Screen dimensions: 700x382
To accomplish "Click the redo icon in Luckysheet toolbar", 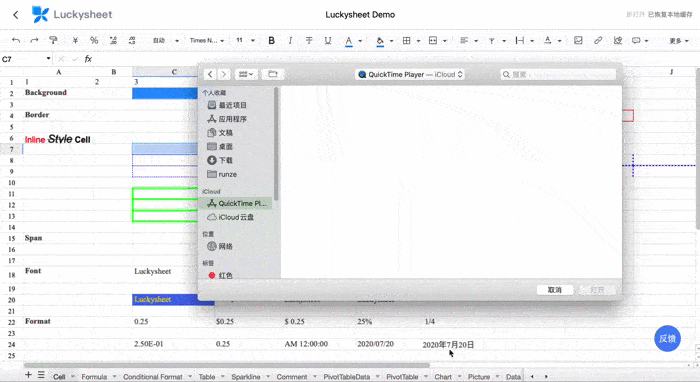I will [34, 41].
